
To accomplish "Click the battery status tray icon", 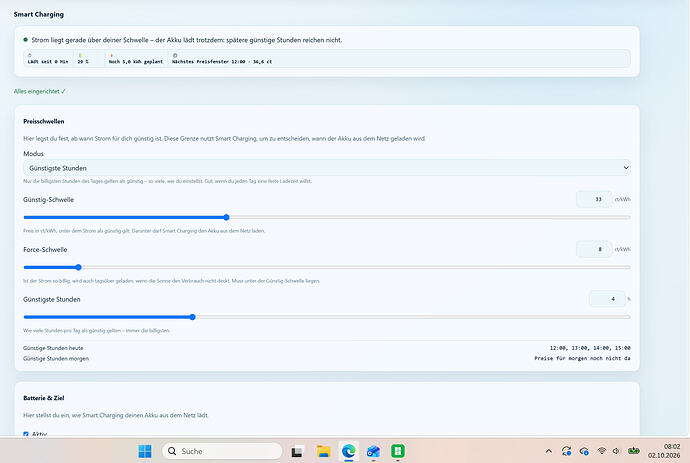I will click(634, 450).
